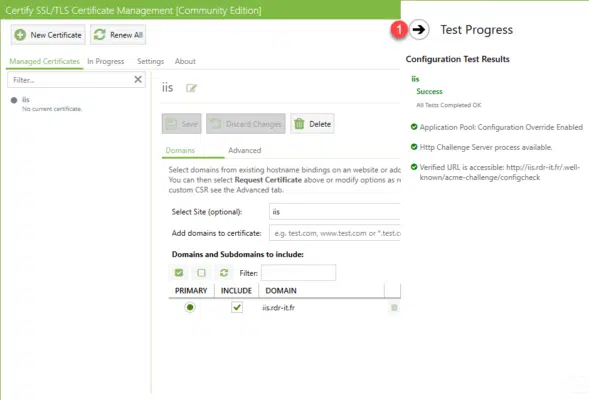Open the Advanced tab
Image resolution: width=589 pixels, height=400 pixels.
pos(245,150)
